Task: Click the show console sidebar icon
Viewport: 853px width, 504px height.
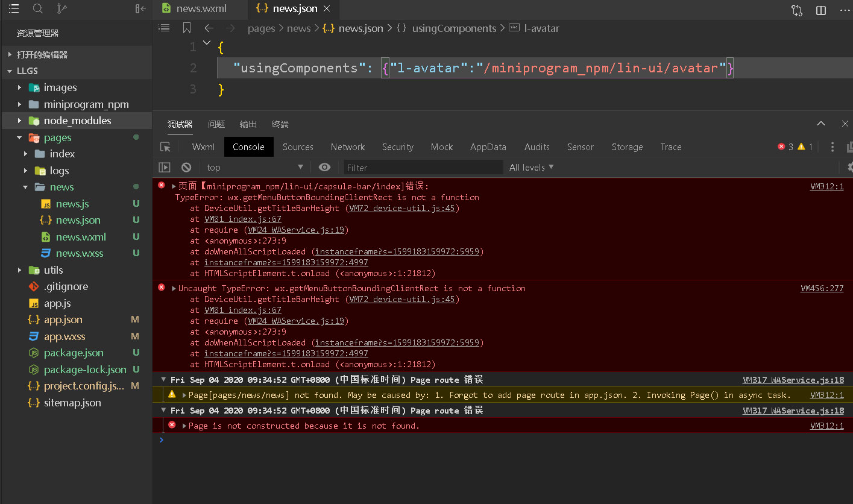Action: (x=165, y=167)
